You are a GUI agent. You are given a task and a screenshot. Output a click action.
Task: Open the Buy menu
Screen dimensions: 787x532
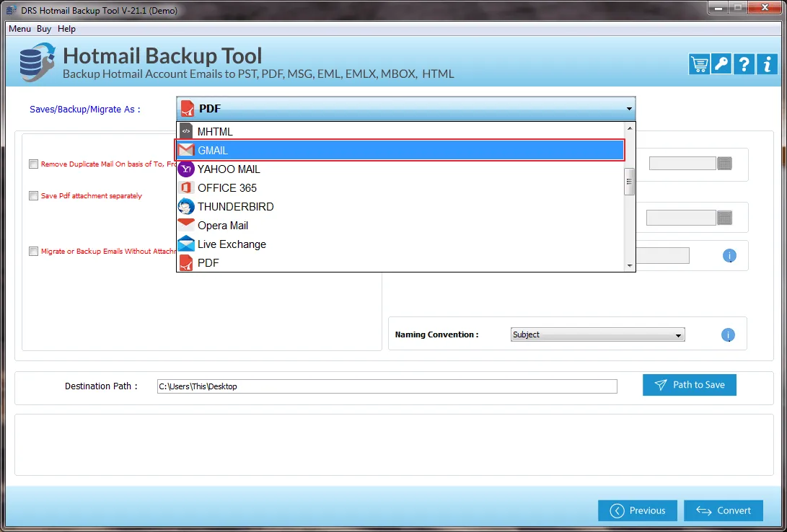pyautogui.click(x=44, y=29)
